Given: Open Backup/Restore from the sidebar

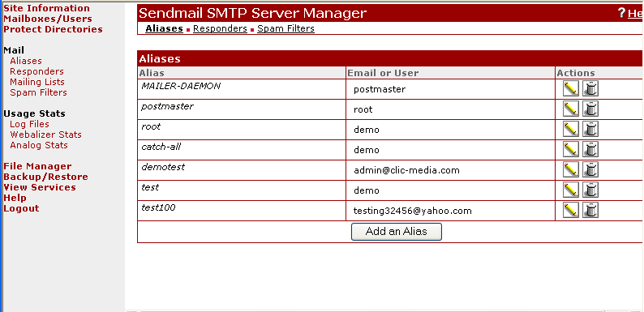Looking at the screenshot, I should 45,177.
